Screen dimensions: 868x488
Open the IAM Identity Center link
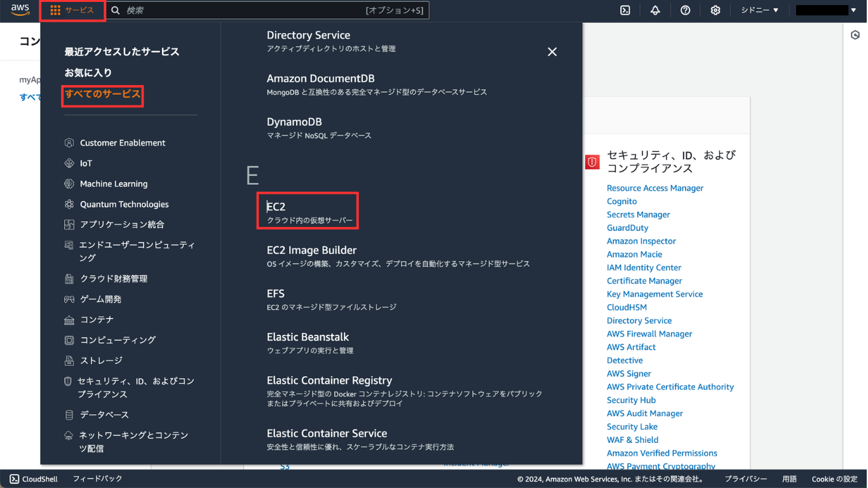click(x=644, y=268)
